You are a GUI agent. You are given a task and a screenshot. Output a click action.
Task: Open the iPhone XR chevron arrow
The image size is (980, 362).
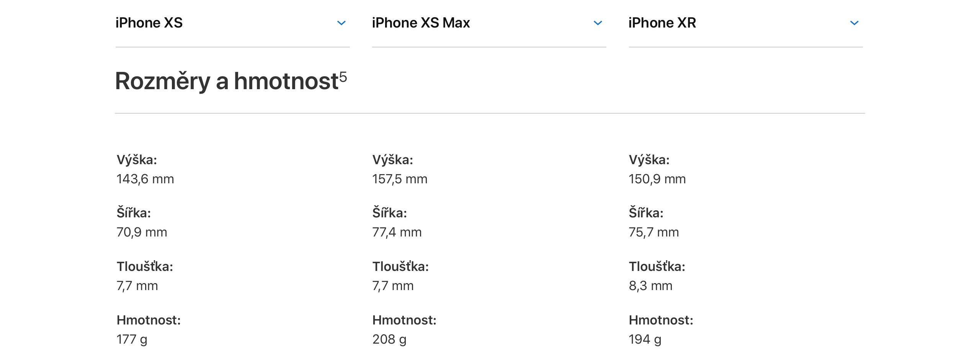click(x=854, y=23)
